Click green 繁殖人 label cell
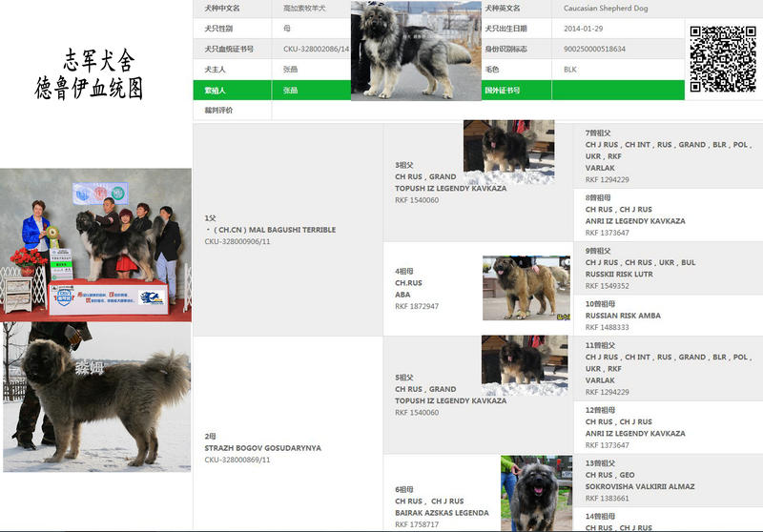 click(x=232, y=90)
